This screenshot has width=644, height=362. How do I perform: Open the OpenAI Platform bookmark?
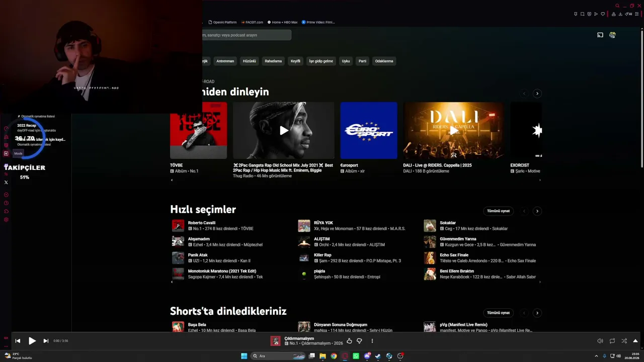222,22
